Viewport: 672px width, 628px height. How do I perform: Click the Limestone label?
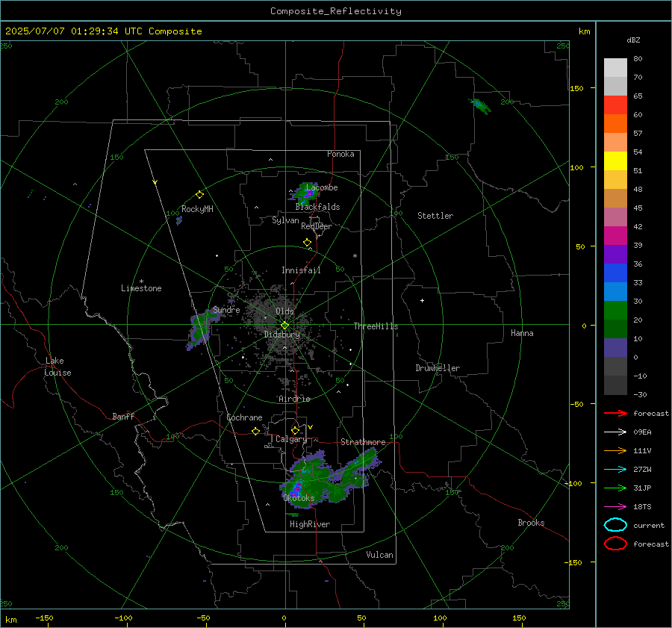tap(141, 288)
